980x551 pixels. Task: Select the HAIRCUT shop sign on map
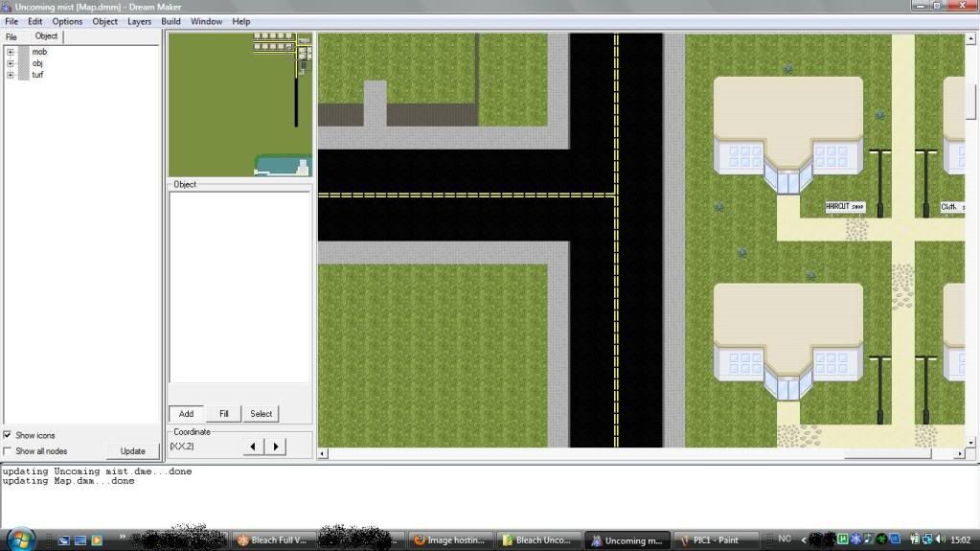(x=845, y=206)
